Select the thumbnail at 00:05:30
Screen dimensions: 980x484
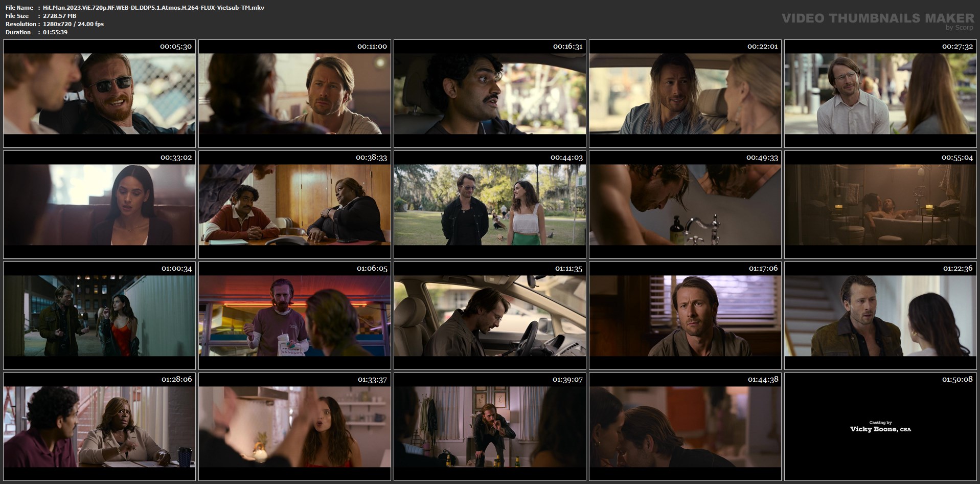[x=99, y=94]
